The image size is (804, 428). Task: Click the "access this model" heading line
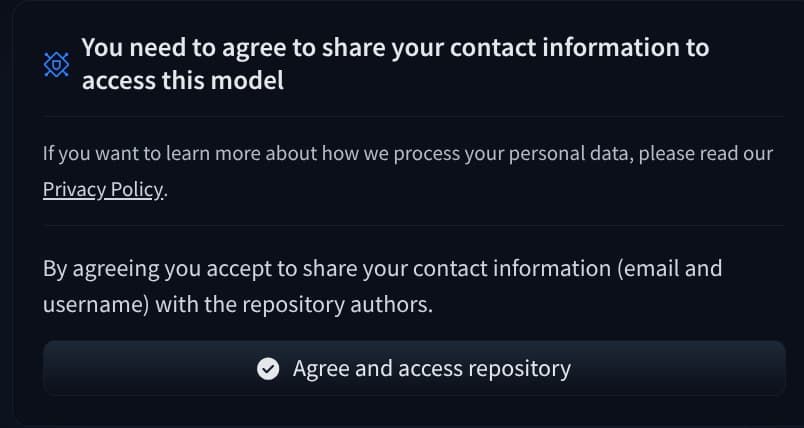[183, 81]
